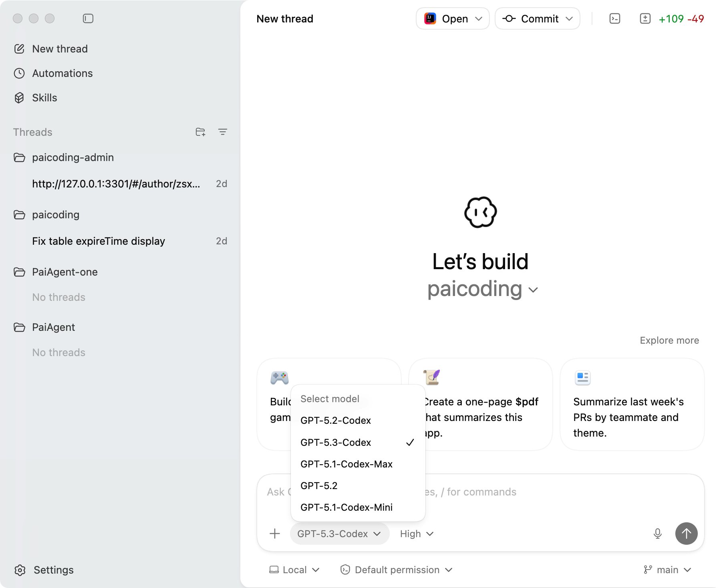This screenshot has width=721, height=588.
Task: Open the terminal panel icon
Action: 614,18
